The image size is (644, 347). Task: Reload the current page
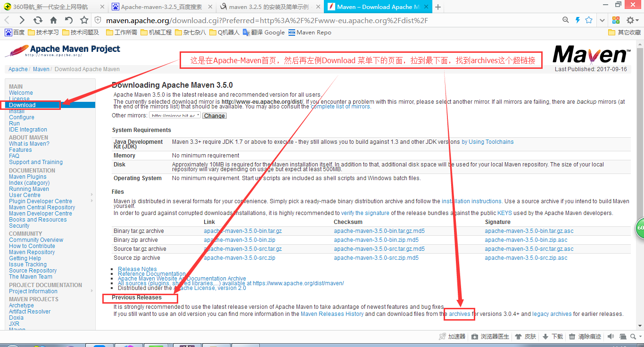[38, 20]
